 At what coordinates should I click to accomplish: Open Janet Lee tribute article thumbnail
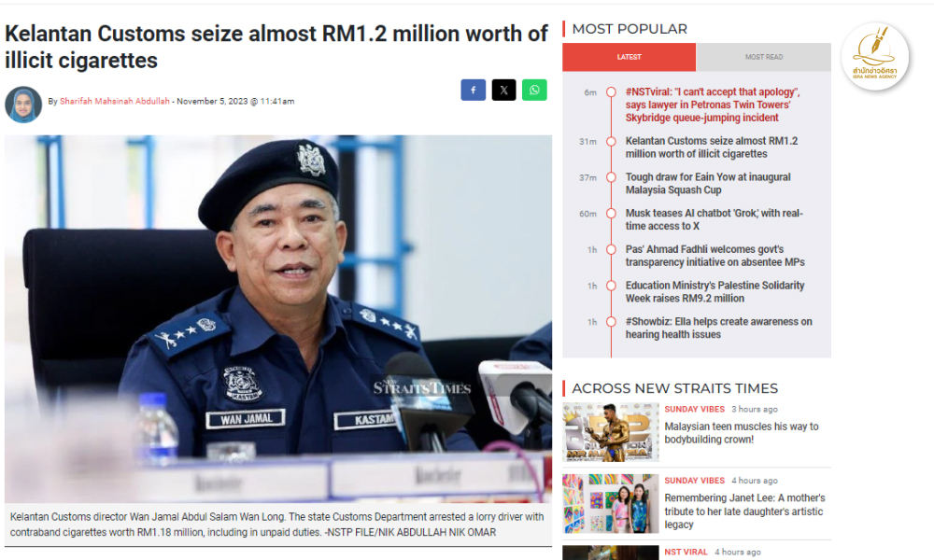(611, 503)
